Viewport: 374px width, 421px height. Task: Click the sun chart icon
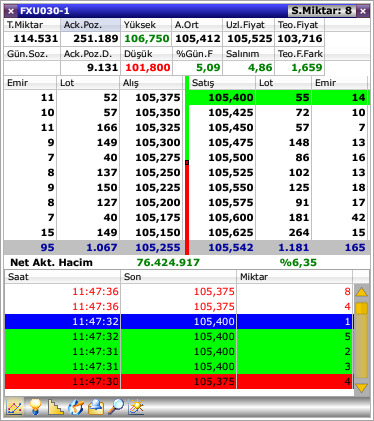pyautogui.click(x=136, y=407)
